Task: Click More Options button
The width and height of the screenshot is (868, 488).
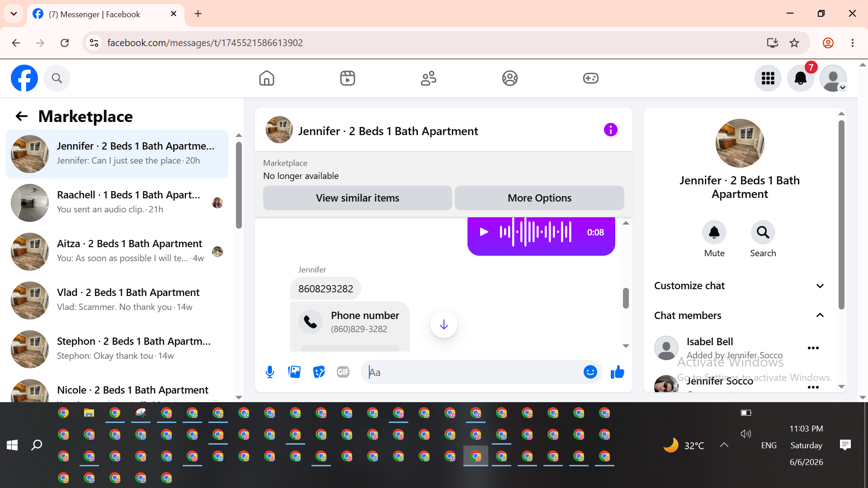Action: (x=539, y=198)
